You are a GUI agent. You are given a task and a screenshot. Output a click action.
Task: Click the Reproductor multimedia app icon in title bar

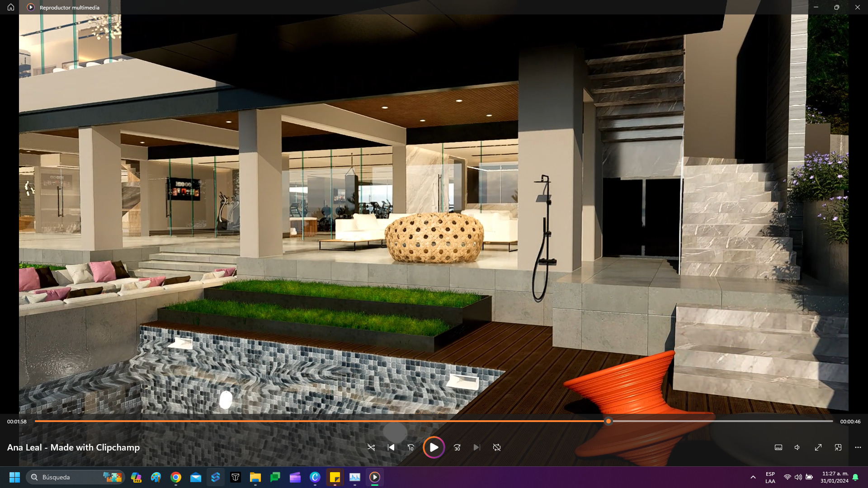pos(31,7)
